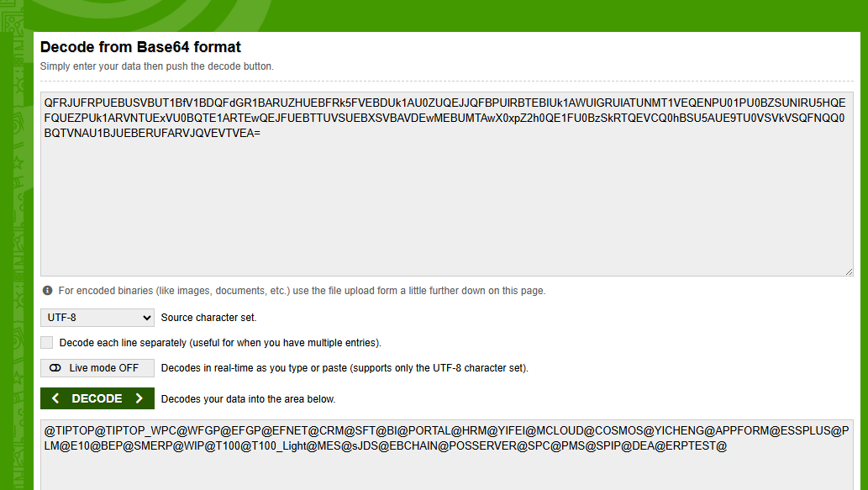Click the right chevron on DECODE button
The height and width of the screenshot is (490, 868).
tap(139, 398)
